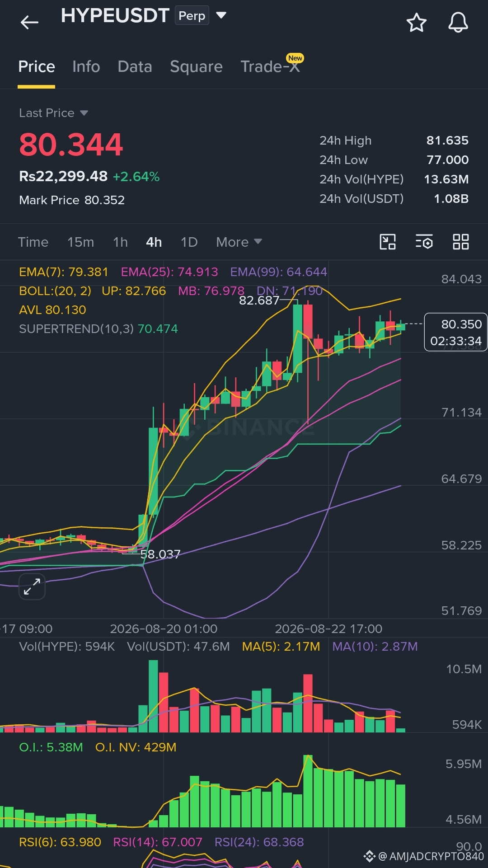The width and height of the screenshot is (488, 868).
Task: Open the Data tab
Action: point(135,67)
